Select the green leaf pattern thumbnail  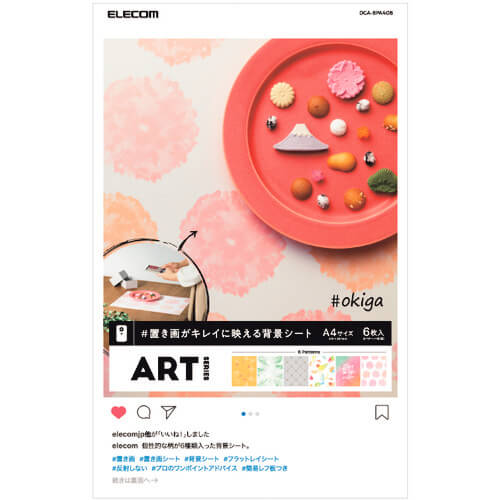[270, 371]
